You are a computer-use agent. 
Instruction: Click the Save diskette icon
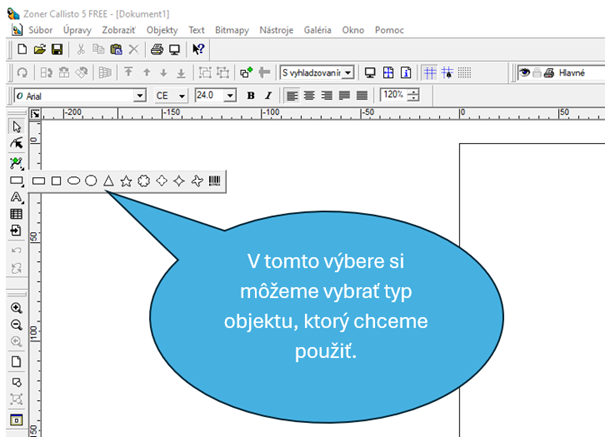click(57, 49)
